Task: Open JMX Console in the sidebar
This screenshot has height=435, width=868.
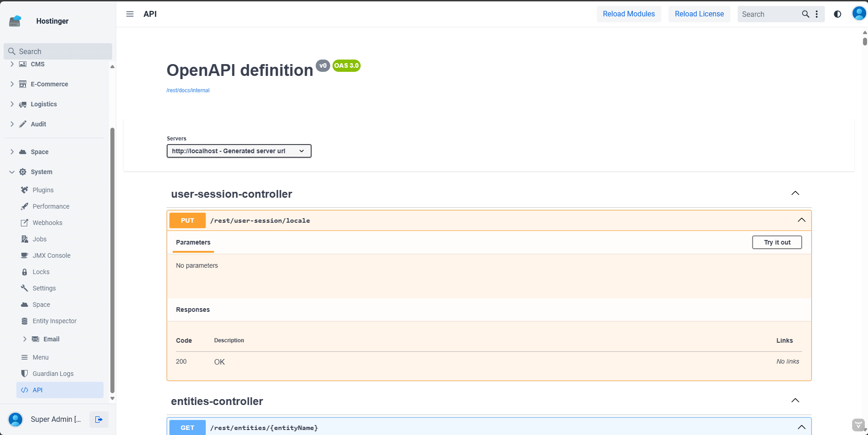Action: [x=60, y=255]
